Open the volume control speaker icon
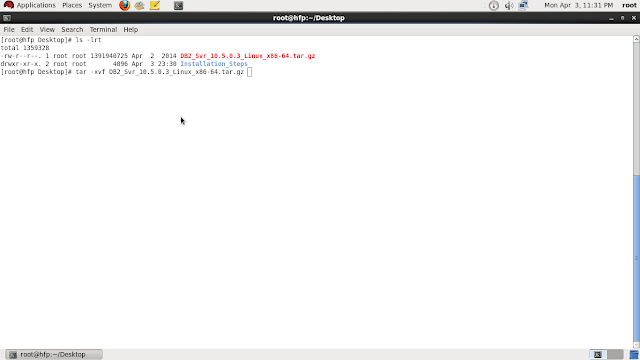The width and height of the screenshot is (640, 360). pyautogui.click(x=509, y=5)
